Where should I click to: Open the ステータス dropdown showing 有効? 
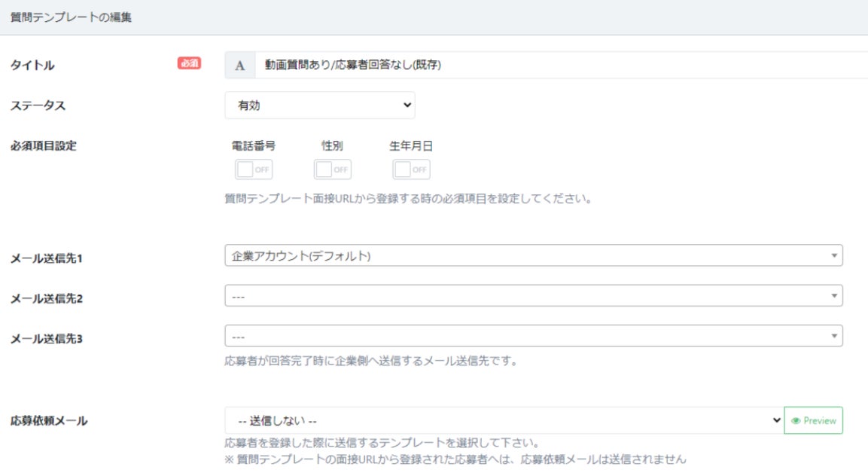319,105
